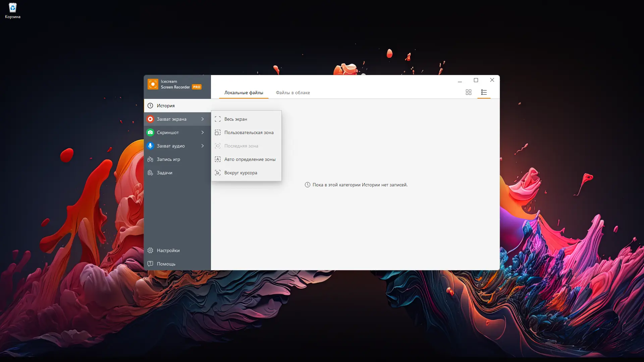Screen dimensions: 644x362
Task: Open Settings via the gear icon
Action: click(150, 250)
